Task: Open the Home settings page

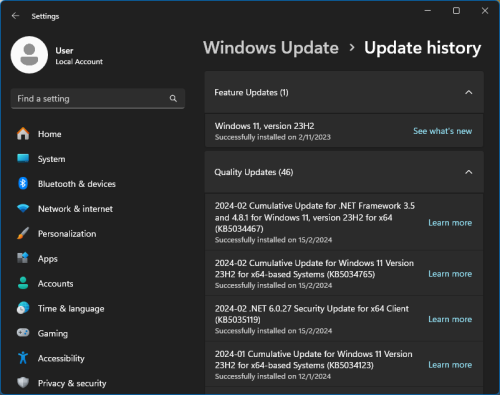Action: (x=50, y=134)
